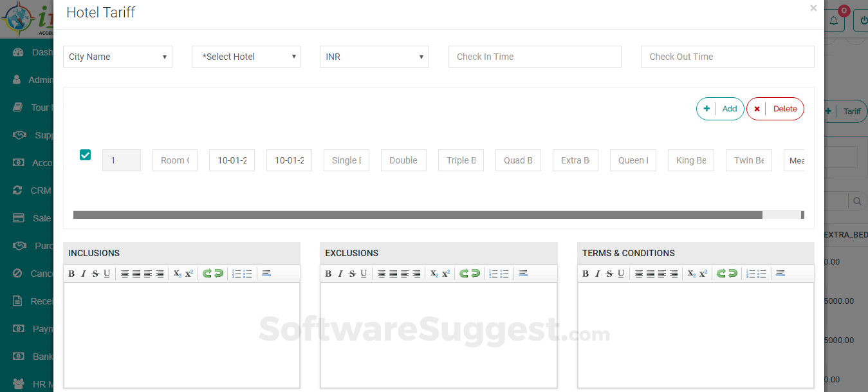This screenshot has width=868, height=392.
Task: Click the red Delete button
Action: (x=775, y=109)
